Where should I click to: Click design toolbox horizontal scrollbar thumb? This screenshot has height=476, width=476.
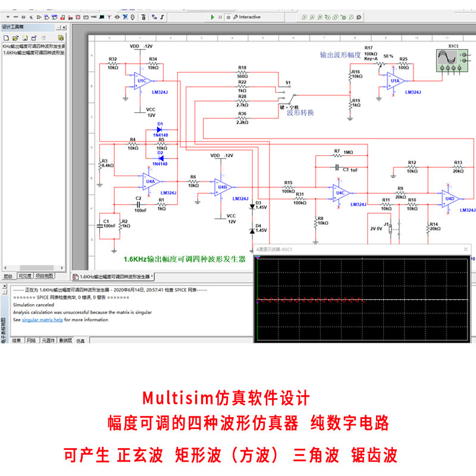coord(37,268)
